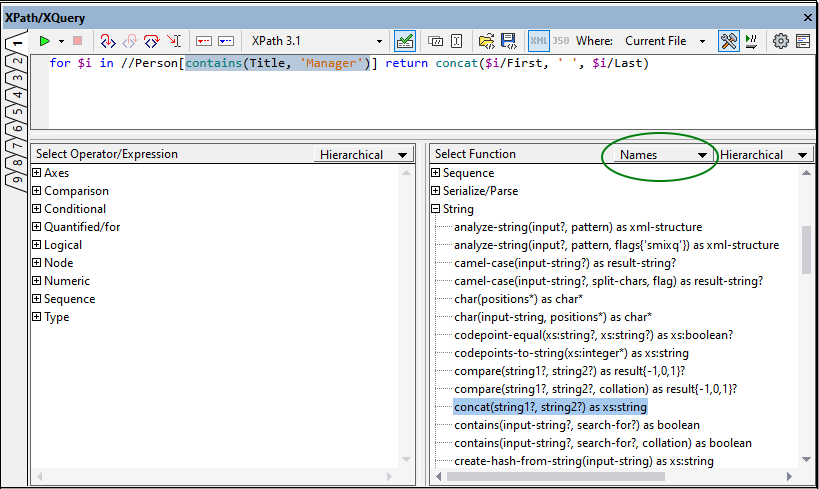Expand the Axes tree node
The height and width of the screenshot is (489, 819).
37,173
